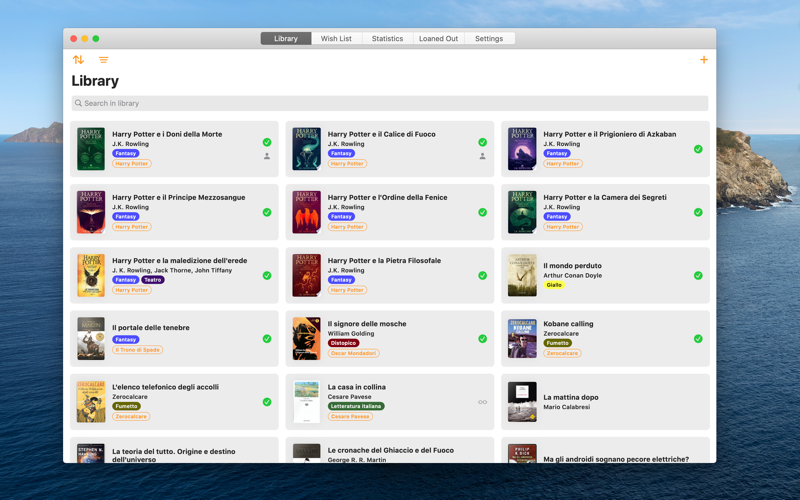Switch to the Loaned Out tab
Screen dimensions: 800x500
[438, 38]
